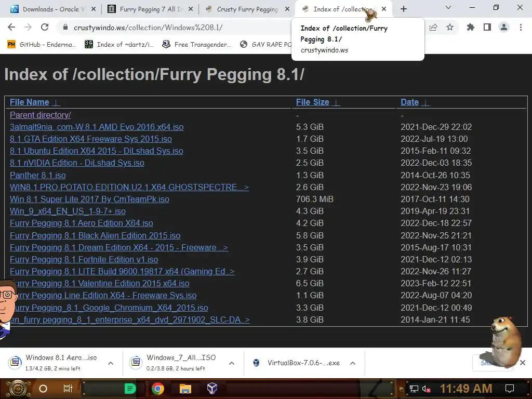Open the Extensions puzzle icon
Image resolution: width=532 pixels, height=399 pixels.
(x=471, y=28)
